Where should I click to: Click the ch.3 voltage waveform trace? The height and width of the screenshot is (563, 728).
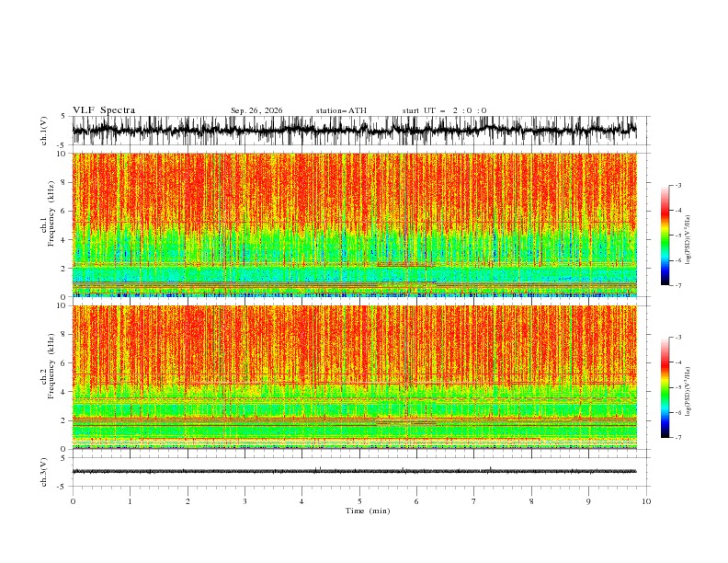coord(355,471)
